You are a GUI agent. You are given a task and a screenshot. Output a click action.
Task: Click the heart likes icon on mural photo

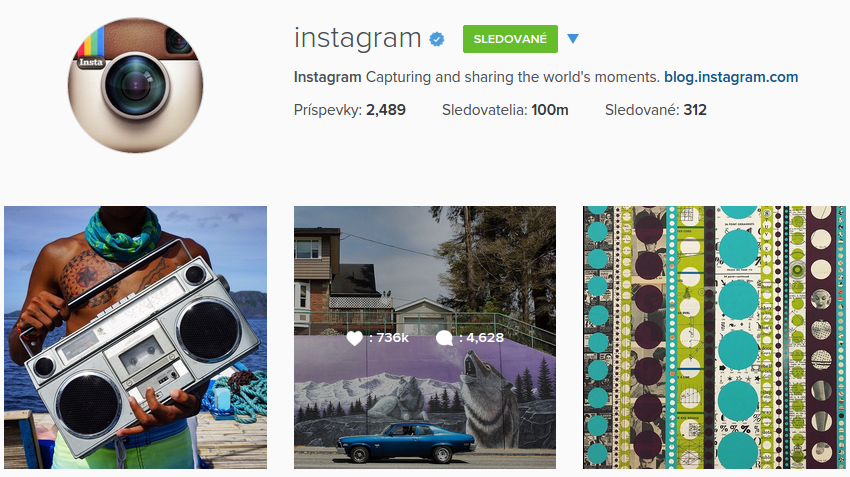(x=355, y=338)
